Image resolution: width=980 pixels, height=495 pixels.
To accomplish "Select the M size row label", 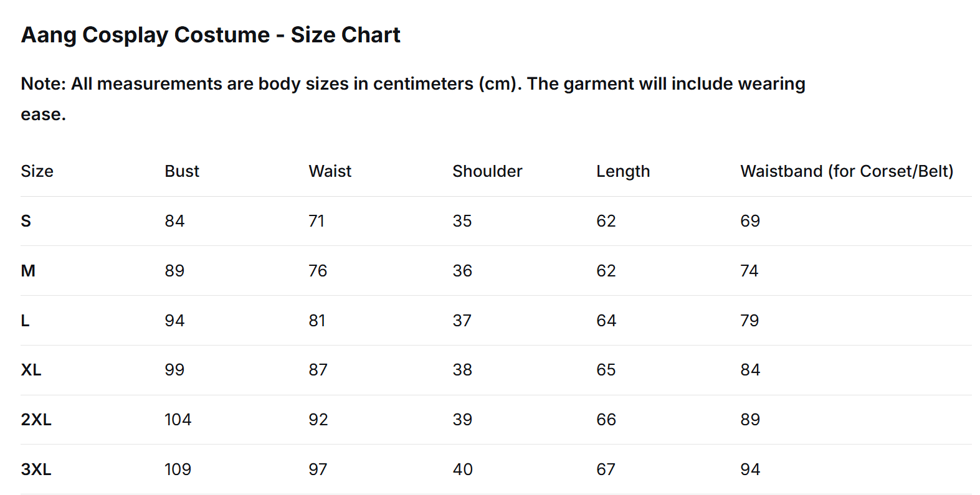I will coord(28,271).
